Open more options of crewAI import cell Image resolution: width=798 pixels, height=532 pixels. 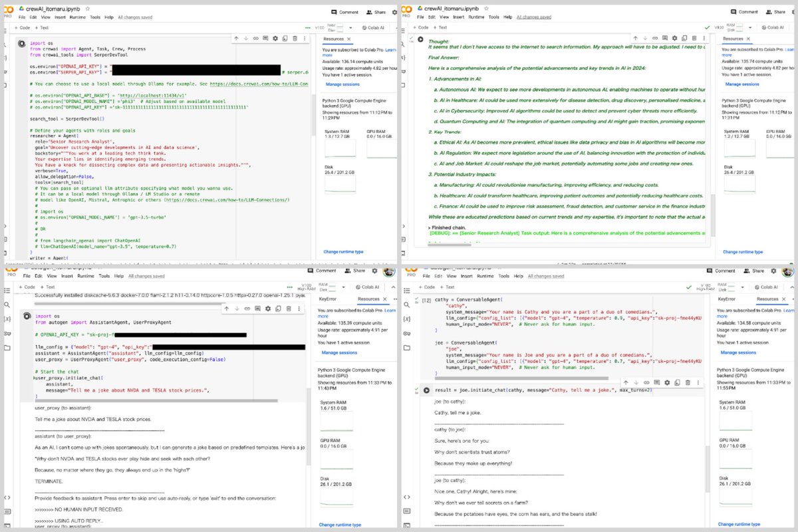[x=305, y=38]
